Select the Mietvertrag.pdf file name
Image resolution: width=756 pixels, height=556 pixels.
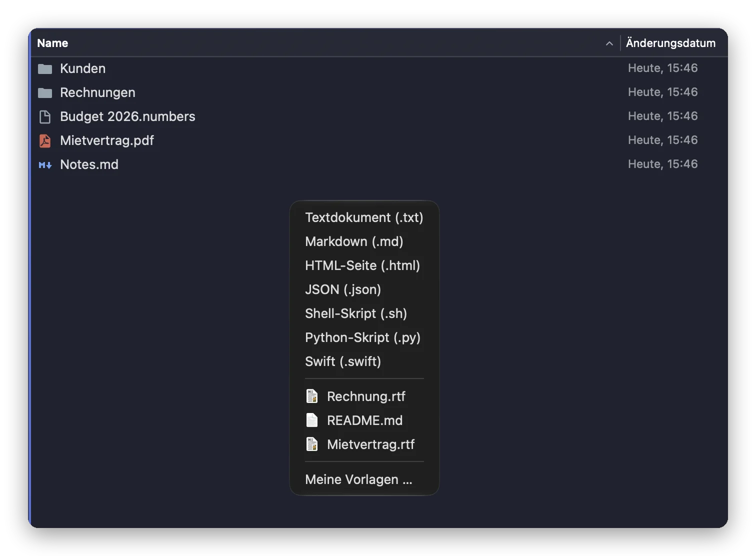click(107, 140)
